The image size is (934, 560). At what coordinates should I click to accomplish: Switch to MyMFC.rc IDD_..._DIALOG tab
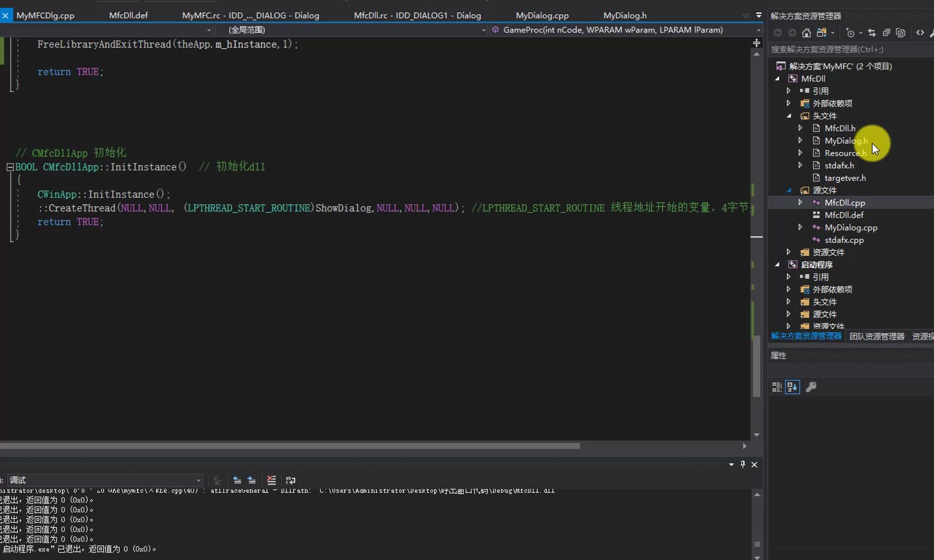pos(251,16)
